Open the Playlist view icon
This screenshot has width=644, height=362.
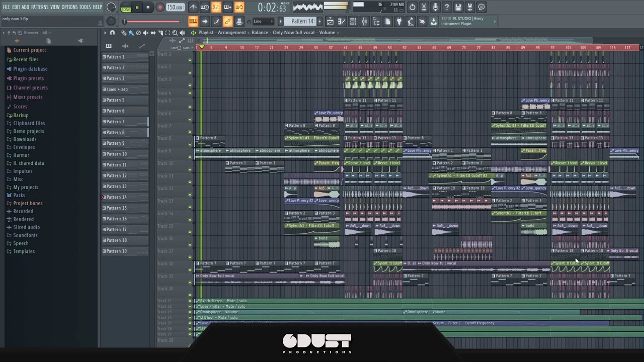(330, 22)
